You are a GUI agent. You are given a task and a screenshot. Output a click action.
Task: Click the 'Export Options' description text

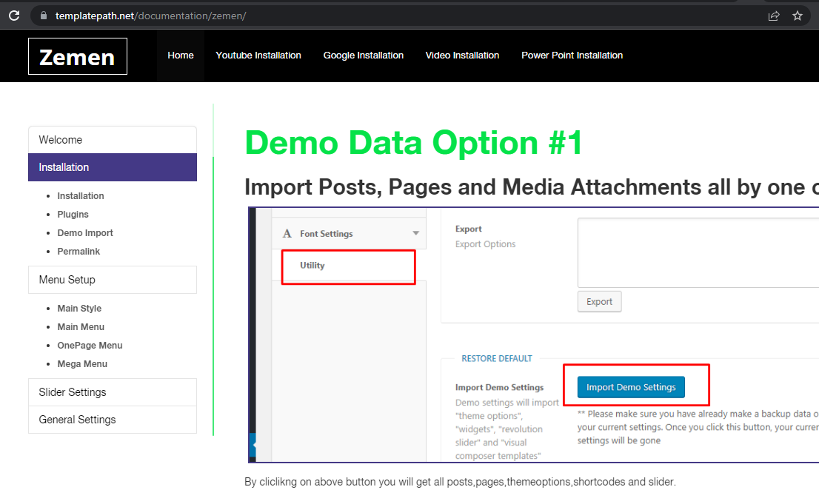(x=485, y=244)
